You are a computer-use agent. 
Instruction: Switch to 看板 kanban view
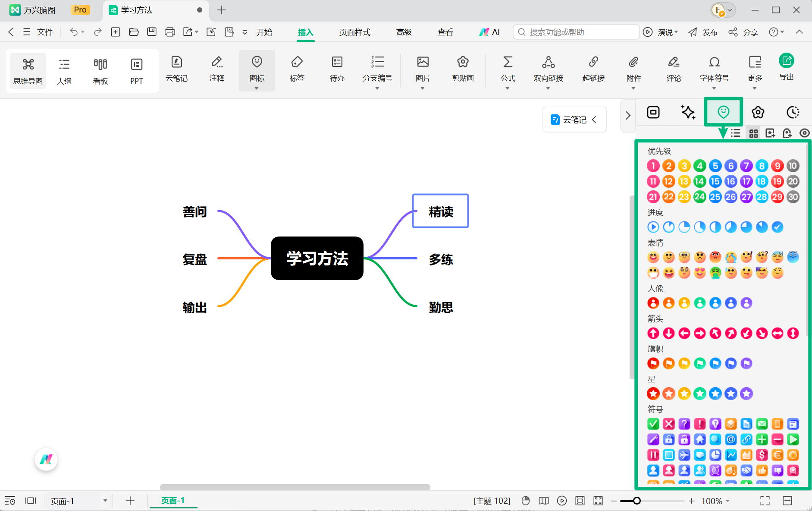click(x=100, y=71)
